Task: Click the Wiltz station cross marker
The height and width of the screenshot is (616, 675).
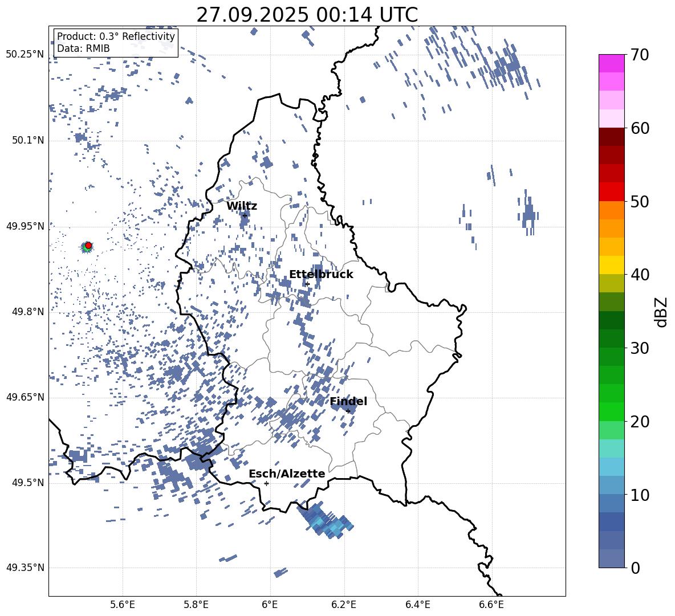Action: (245, 215)
